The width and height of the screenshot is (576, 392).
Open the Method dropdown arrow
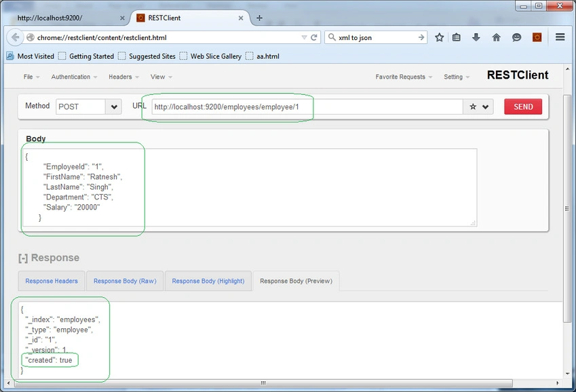pyautogui.click(x=114, y=107)
